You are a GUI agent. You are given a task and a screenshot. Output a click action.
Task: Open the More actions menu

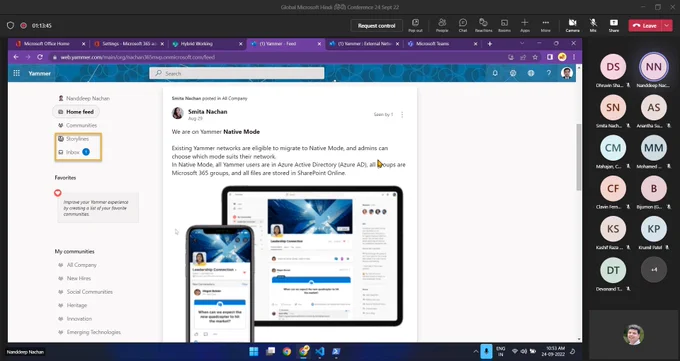(x=546, y=25)
